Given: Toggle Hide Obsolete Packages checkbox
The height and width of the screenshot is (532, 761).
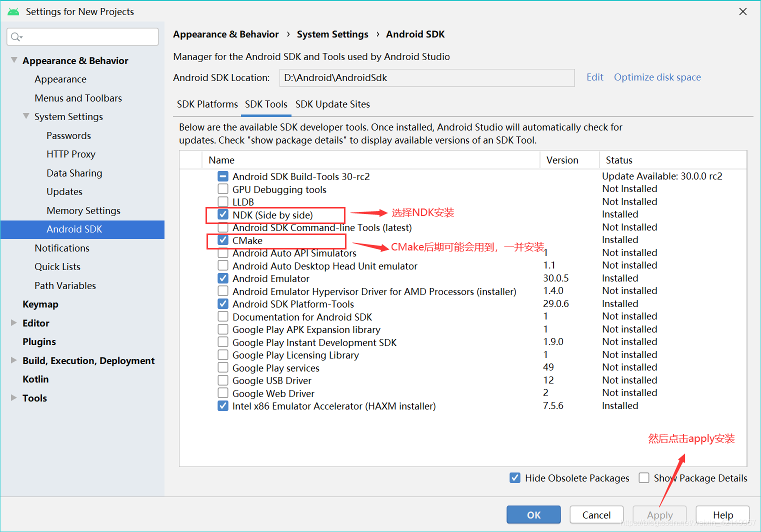Looking at the screenshot, I should click(x=515, y=478).
